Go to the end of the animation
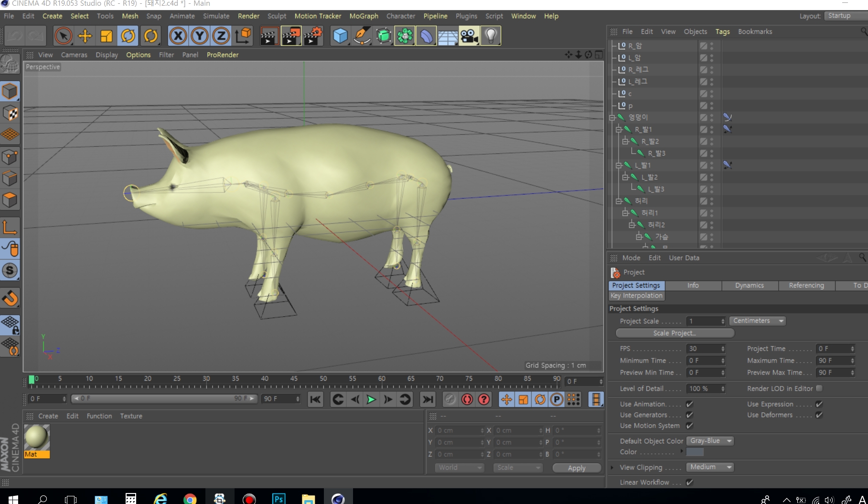 click(x=428, y=399)
